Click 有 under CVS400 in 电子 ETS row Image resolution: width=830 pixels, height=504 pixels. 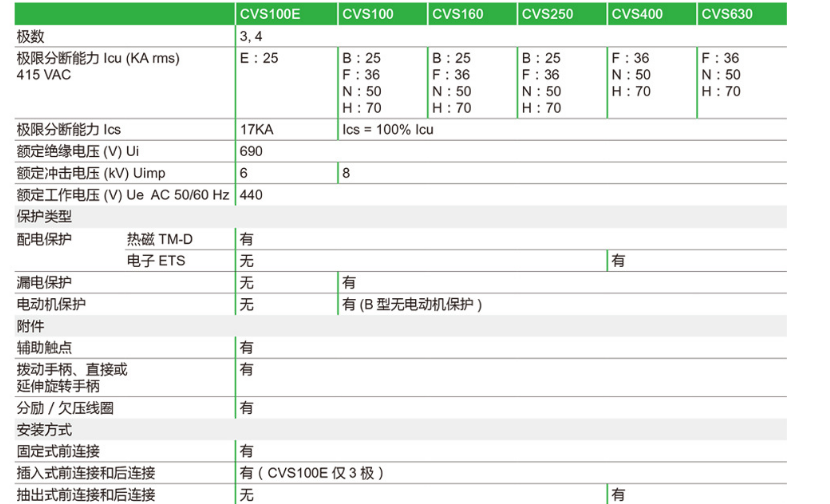pyautogui.click(x=618, y=261)
